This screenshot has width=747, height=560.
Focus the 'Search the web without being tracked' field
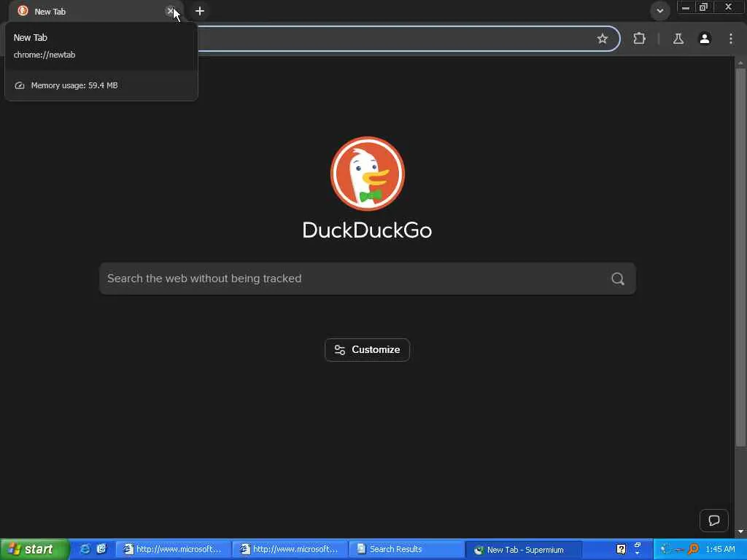pos(368,279)
